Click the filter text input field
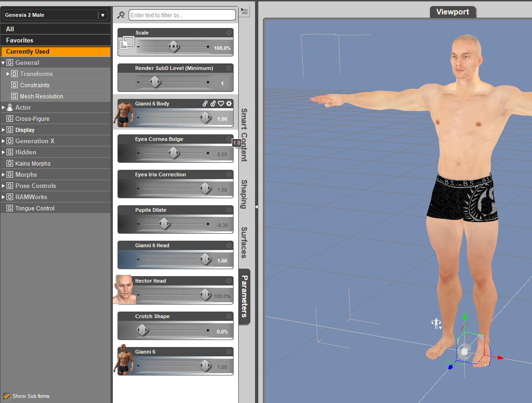 point(182,15)
